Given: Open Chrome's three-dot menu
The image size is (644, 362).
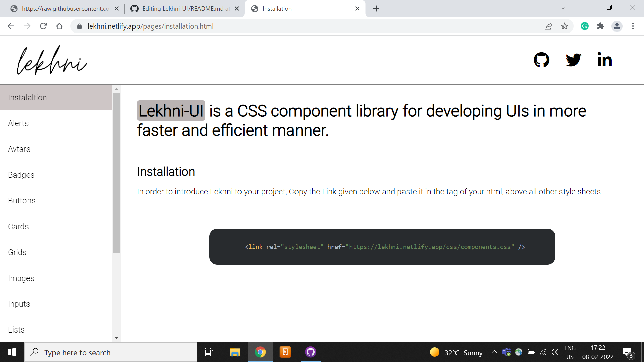Looking at the screenshot, I should [x=633, y=26].
